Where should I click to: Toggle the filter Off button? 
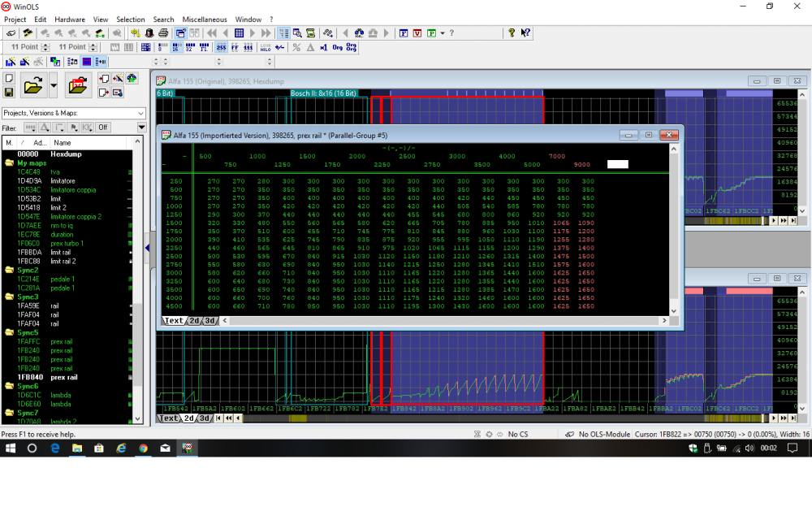click(103, 128)
